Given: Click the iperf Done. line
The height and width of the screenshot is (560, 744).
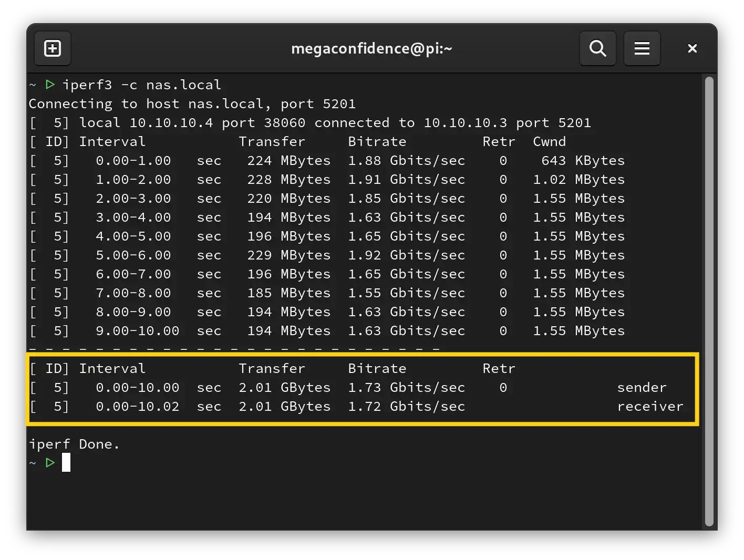Looking at the screenshot, I should pyautogui.click(x=75, y=444).
